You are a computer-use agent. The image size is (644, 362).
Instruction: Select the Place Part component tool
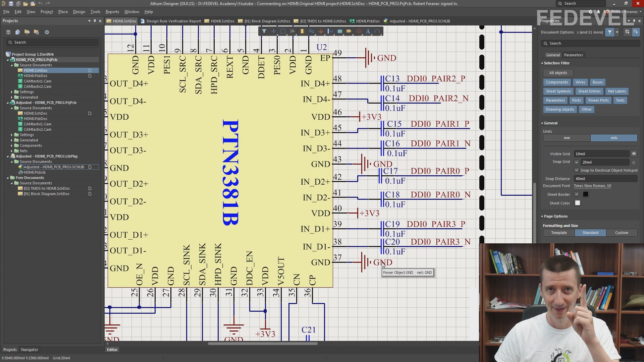pos(302,31)
